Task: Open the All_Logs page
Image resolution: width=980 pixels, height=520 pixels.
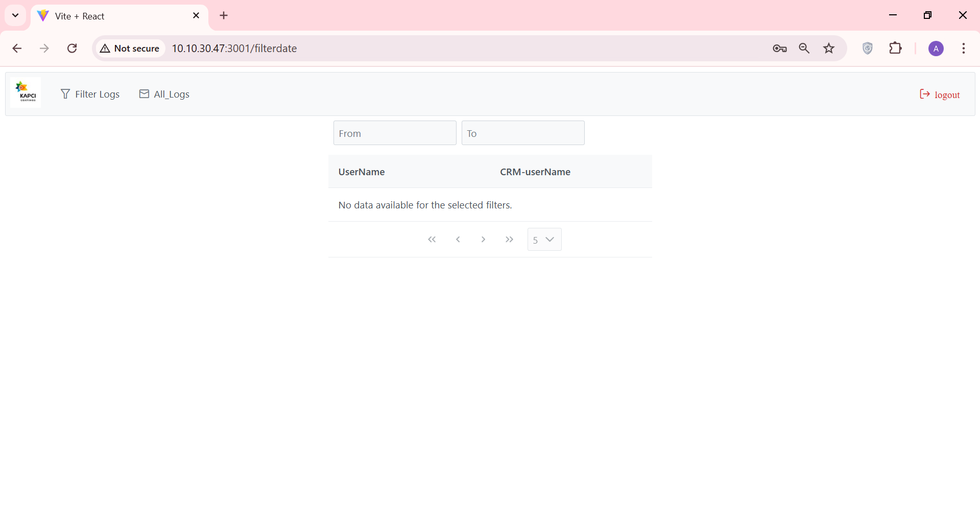Action: (x=172, y=94)
